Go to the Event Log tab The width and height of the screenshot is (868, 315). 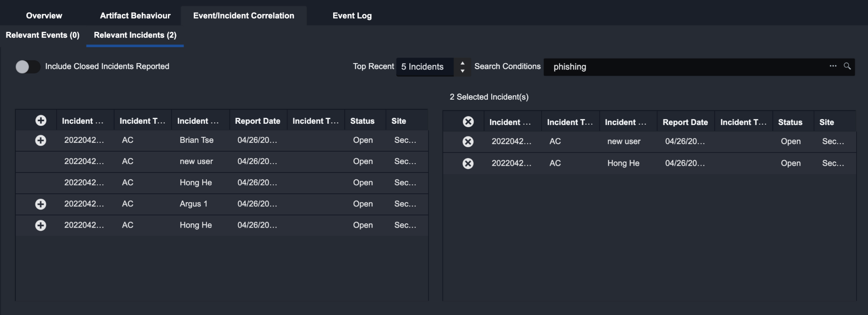352,16
